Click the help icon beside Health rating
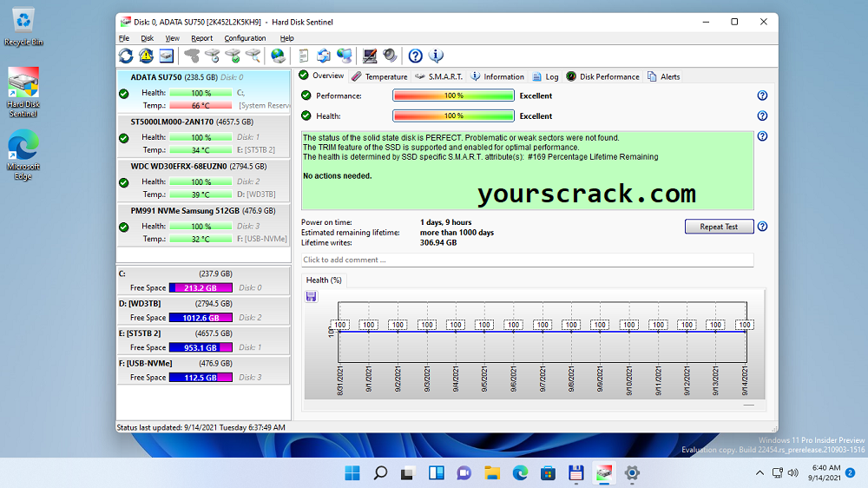Viewport: 868px width, 488px height. point(762,115)
